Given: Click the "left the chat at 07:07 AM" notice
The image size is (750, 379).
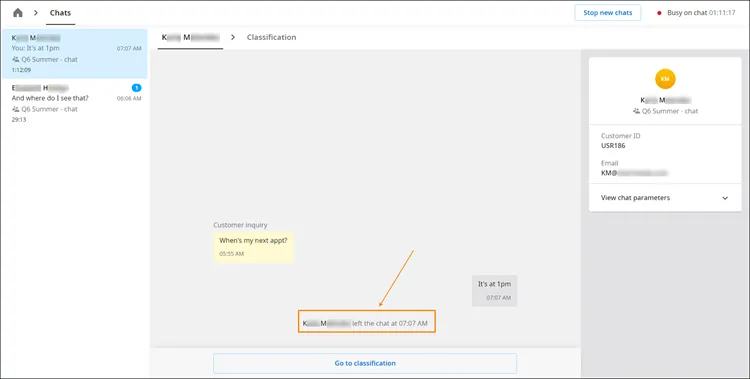Looking at the screenshot, I should click(x=366, y=323).
